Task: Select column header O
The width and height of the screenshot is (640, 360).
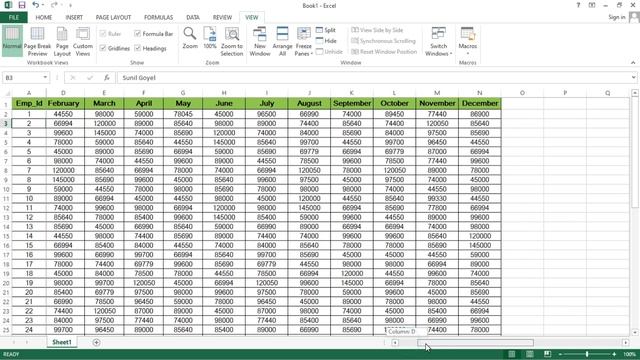Action: coord(522,93)
